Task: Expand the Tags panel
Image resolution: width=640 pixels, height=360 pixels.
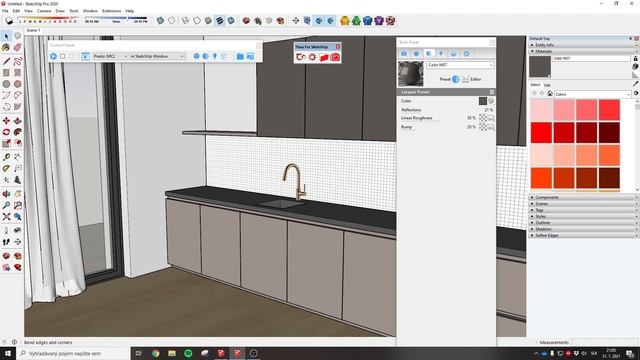Action: click(584, 210)
